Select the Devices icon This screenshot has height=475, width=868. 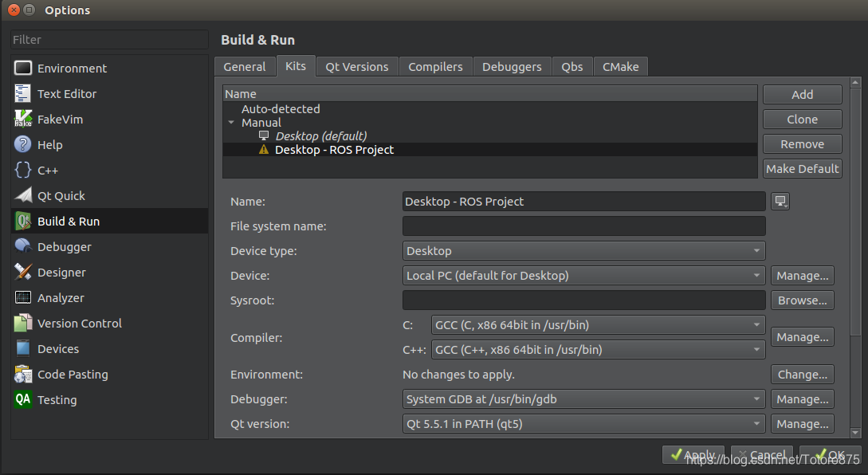coord(22,348)
